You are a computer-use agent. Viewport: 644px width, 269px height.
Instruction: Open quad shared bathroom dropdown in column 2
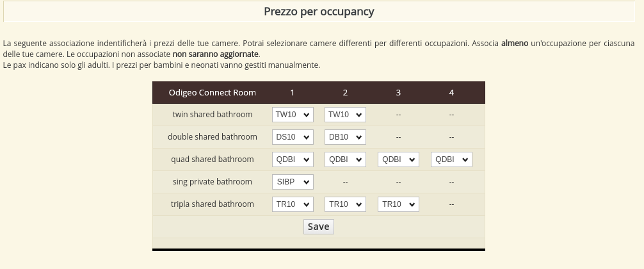[x=345, y=159]
